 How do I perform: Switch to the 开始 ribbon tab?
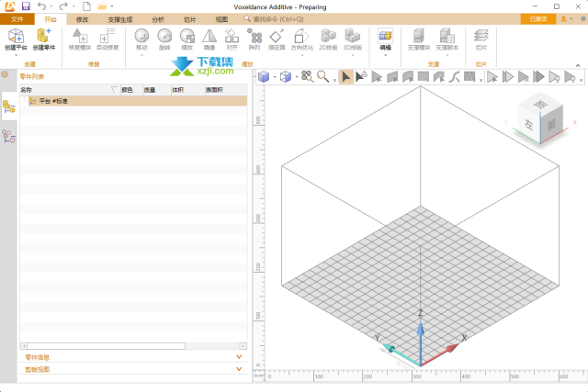51,19
